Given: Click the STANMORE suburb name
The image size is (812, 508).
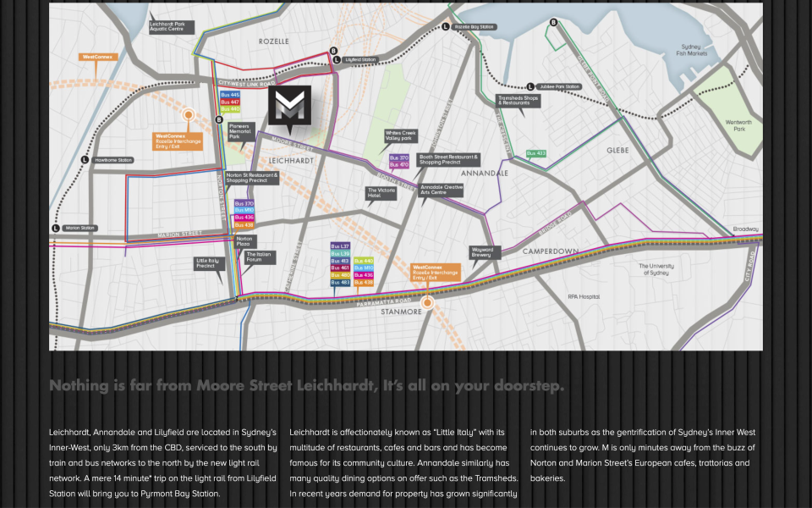Looking at the screenshot, I should (401, 312).
